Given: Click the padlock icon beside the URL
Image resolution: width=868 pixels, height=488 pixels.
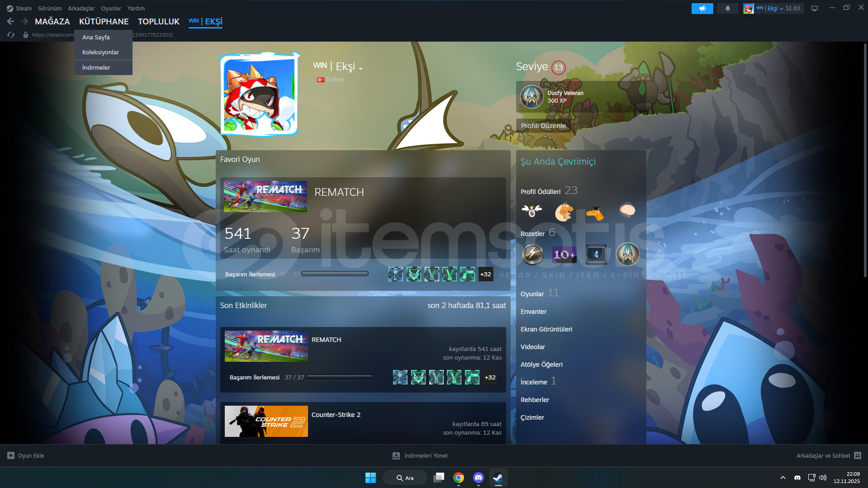Looking at the screenshot, I should 26,35.
